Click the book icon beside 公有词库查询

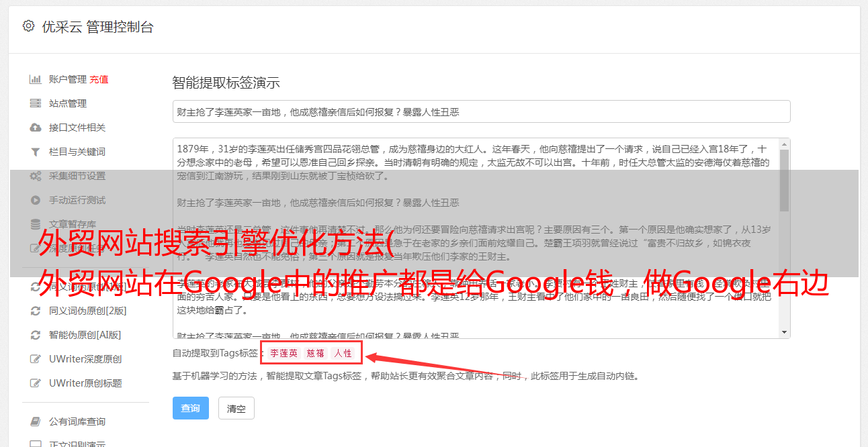pyautogui.click(x=36, y=421)
